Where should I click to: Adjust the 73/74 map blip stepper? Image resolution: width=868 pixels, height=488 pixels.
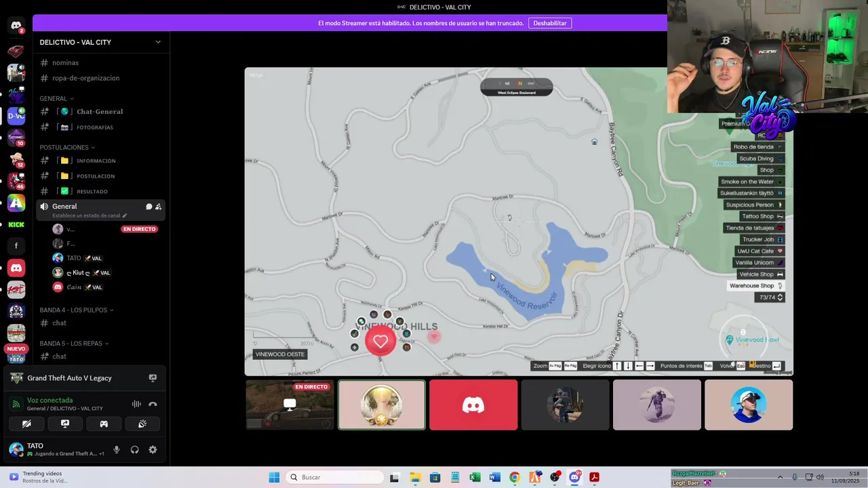point(780,298)
